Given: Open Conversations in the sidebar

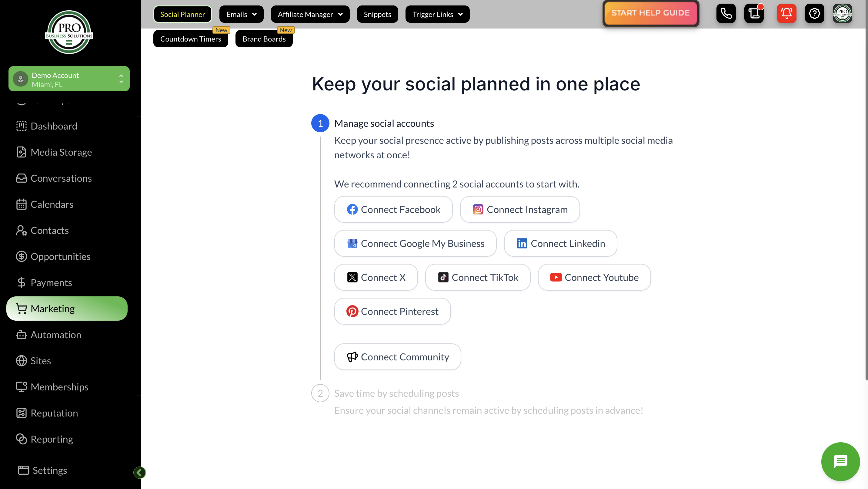Looking at the screenshot, I should (x=61, y=178).
